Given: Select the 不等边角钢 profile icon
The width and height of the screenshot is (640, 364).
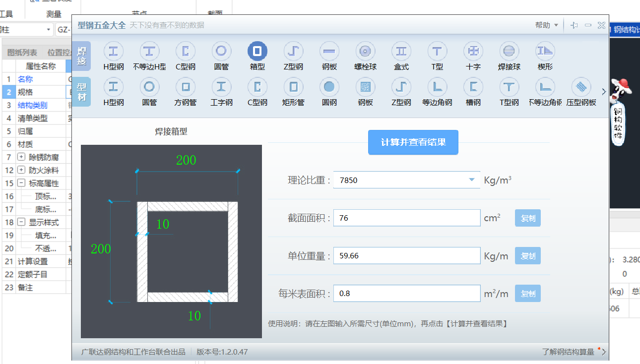Looking at the screenshot, I should point(545,87).
